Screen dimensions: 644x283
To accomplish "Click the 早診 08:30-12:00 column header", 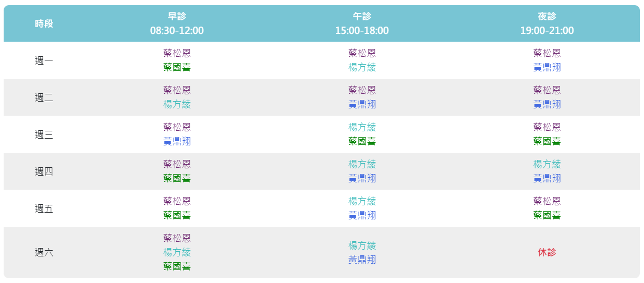I will [x=177, y=23].
